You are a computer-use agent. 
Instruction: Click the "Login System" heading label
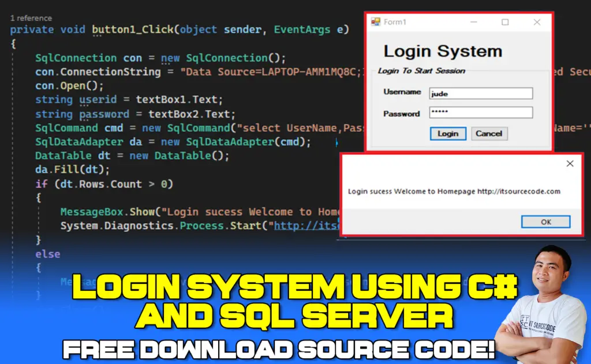click(443, 51)
